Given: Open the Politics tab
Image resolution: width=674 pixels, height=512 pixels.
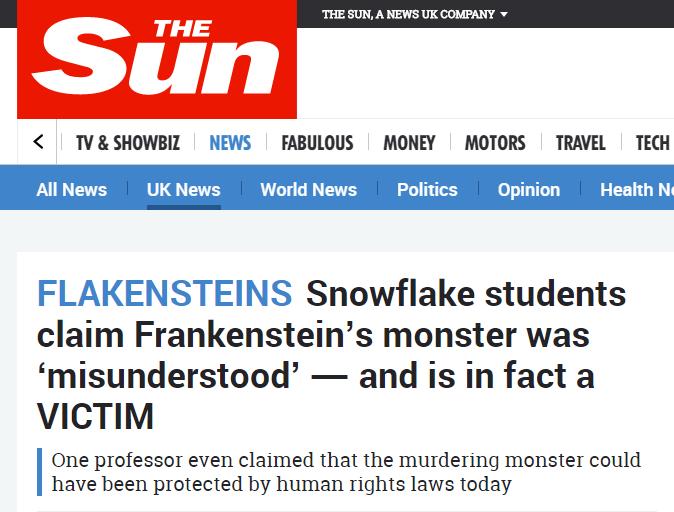Looking at the screenshot, I should click(x=427, y=190).
